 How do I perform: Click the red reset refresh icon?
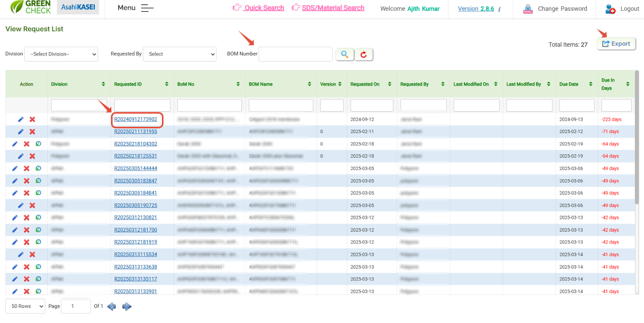[364, 54]
